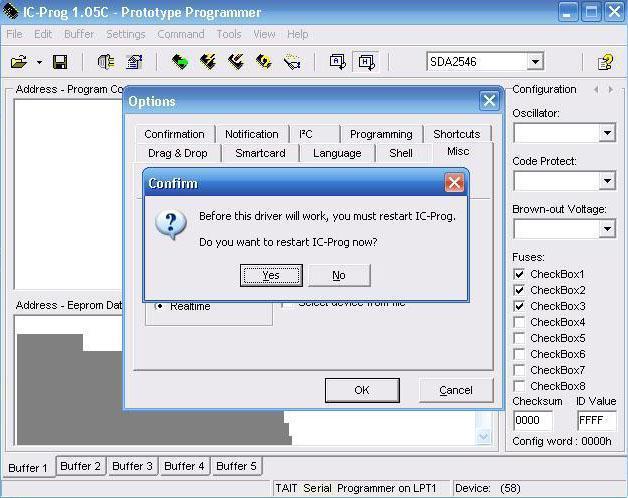Switch to Buffer 4 tab
The width and height of the screenshot is (628, 498).
184,466
